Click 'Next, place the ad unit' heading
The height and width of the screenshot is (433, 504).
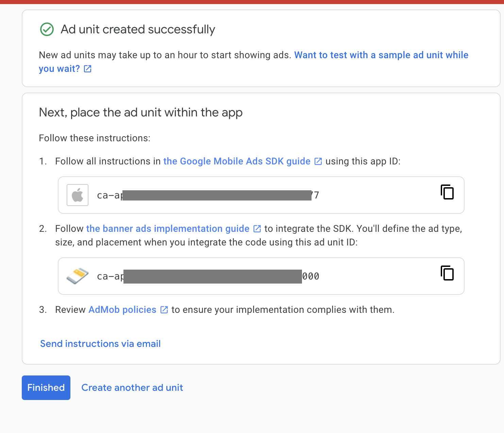(141, 112)
